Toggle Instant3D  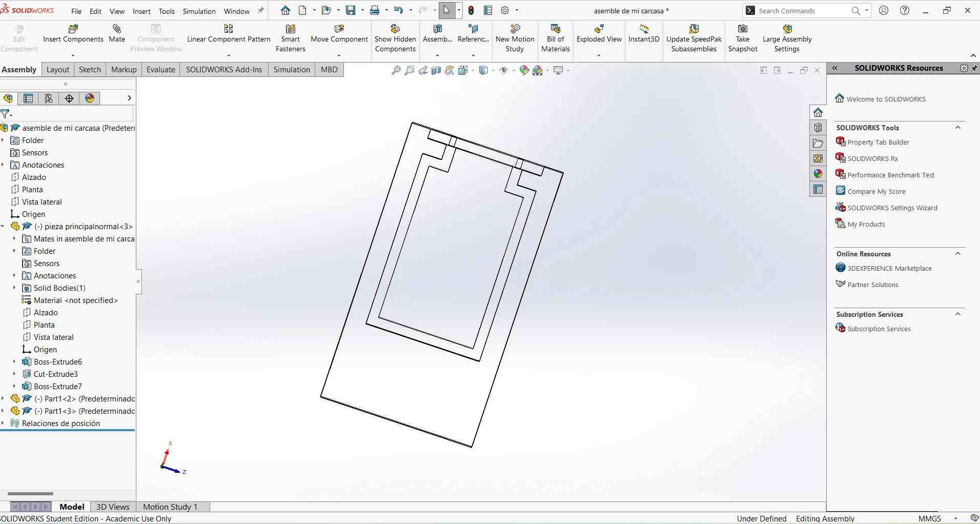click(644, 34)
